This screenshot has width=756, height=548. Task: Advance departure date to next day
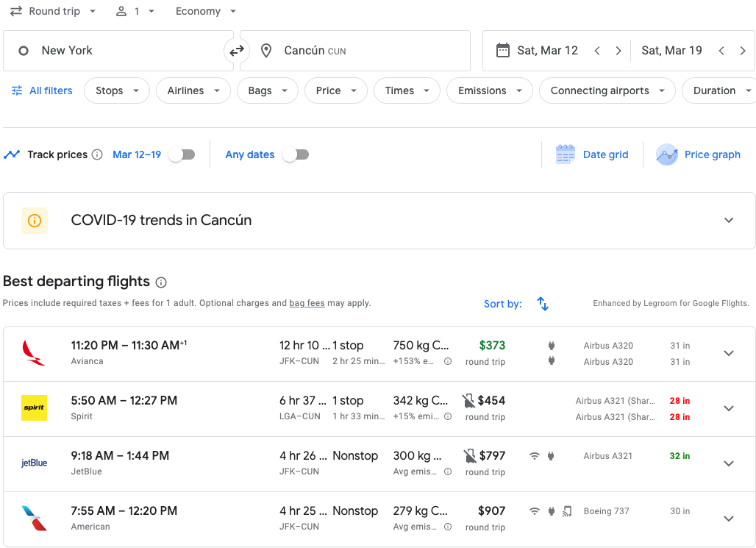point(618,51)
